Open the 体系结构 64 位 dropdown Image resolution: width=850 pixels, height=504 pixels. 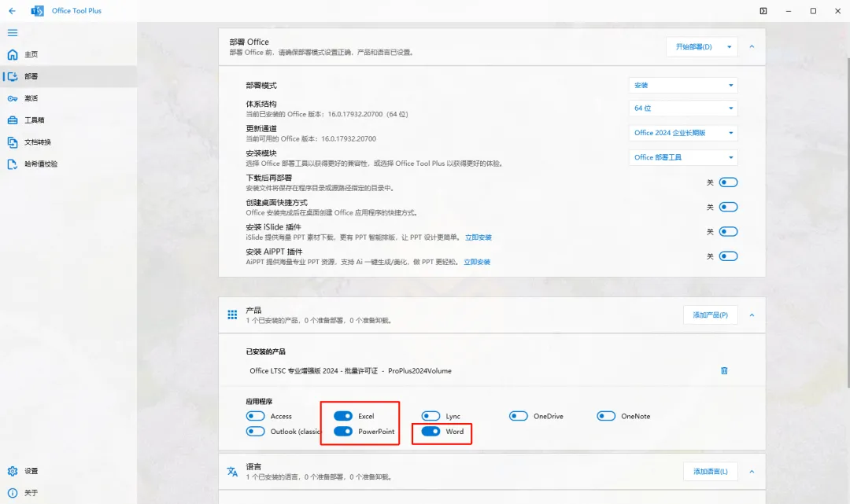coord(683,109)
